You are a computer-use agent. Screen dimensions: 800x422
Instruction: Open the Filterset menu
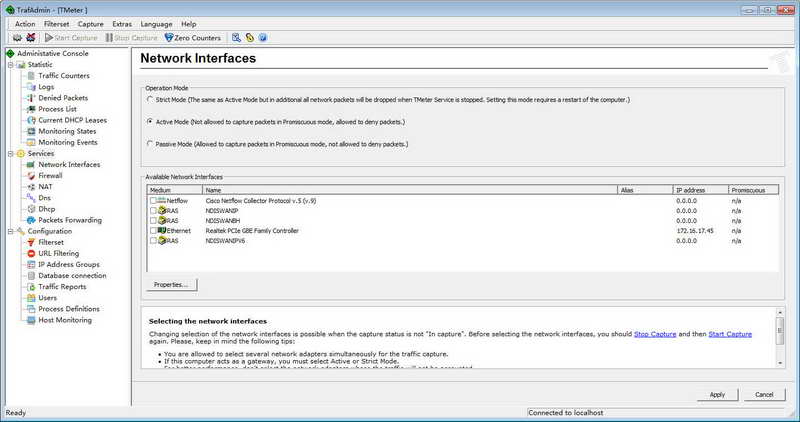pyautogui.click(x=56, y=24)
